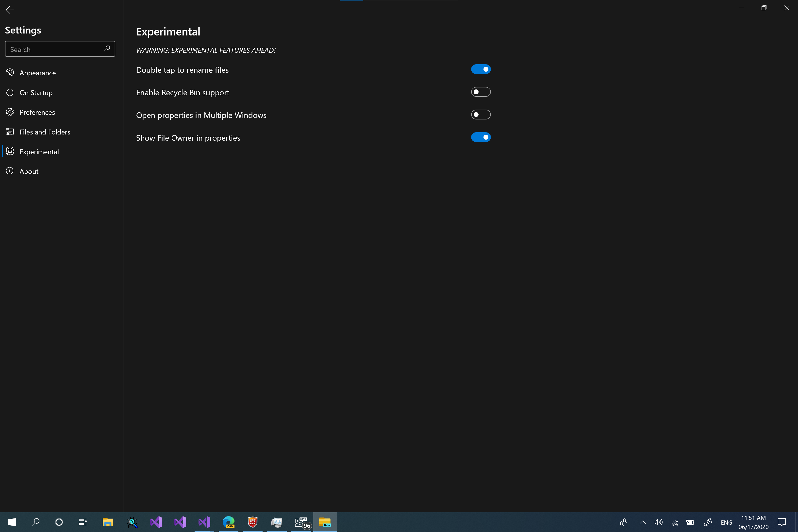Open the monitor app in taskbar
The height and width of the screenshot is (532, 798).
point(277,522)
